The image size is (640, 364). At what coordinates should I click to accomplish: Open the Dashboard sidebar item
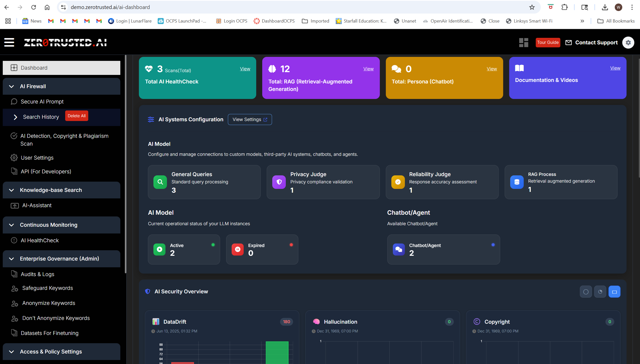(61, 68)
